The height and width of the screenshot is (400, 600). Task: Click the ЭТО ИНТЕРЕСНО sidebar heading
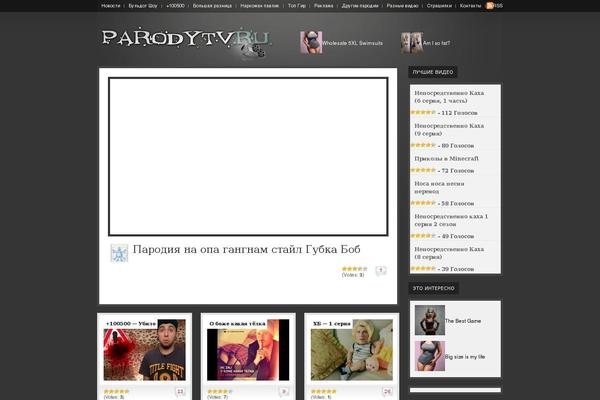(434, 288)
